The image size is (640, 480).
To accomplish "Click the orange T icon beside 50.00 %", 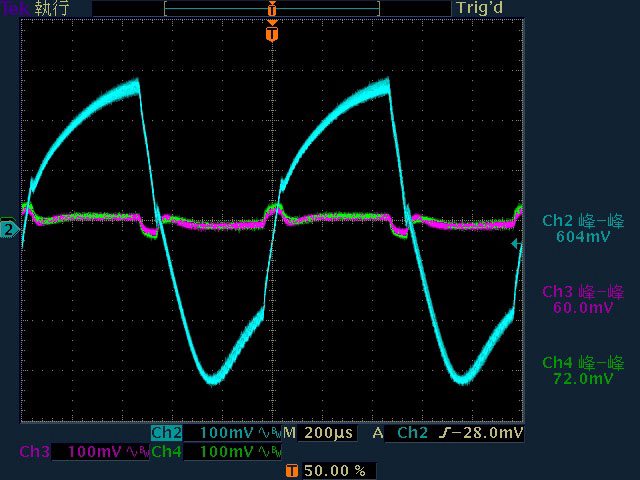I will tap(291, 470).
